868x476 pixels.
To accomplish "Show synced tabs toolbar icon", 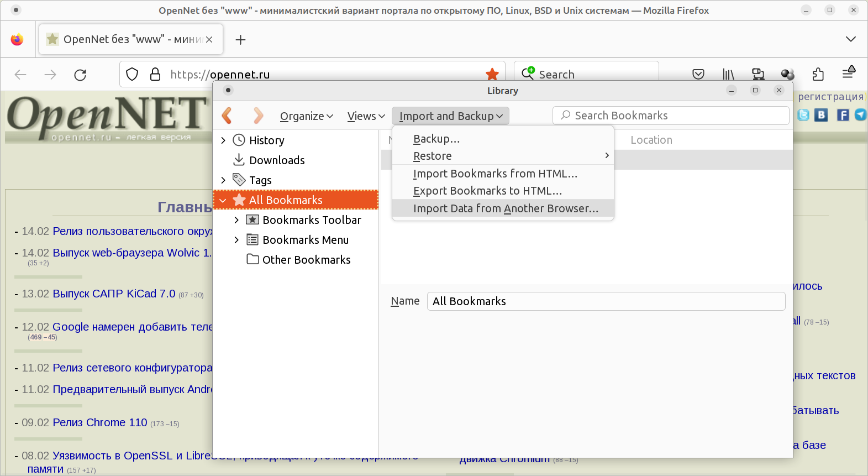I will [758, 74].
